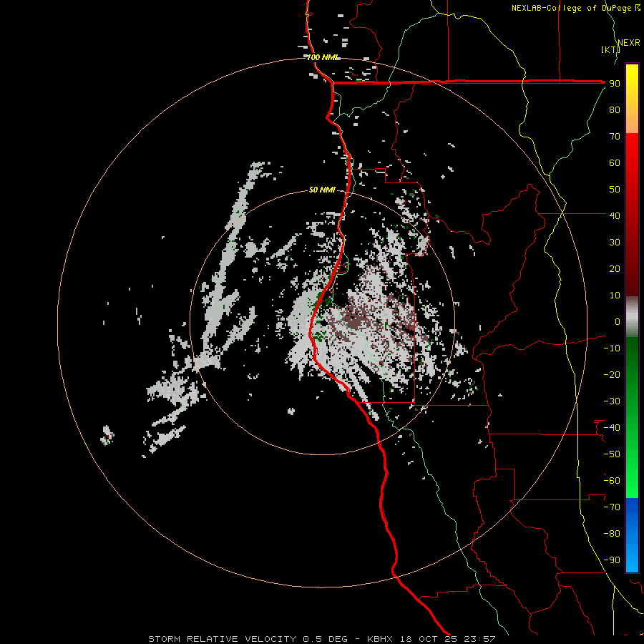Viewport: 644px width, 644px height.
Task: Click the -20 value on velocity scale
Action: tap(612, 375)
